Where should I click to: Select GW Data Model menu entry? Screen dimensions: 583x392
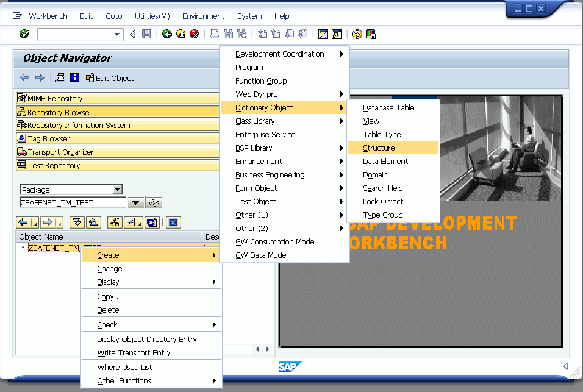point(284,255)
